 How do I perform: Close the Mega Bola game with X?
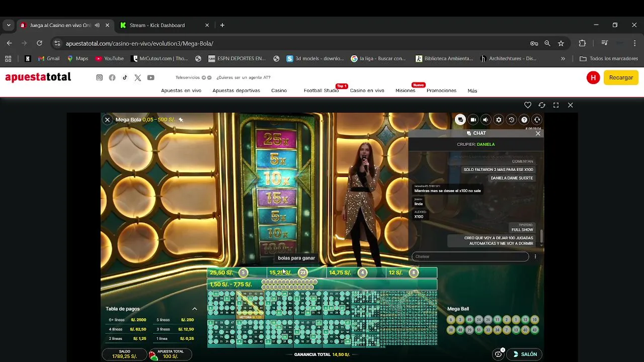pyautogui.click(x=107, y=120)
